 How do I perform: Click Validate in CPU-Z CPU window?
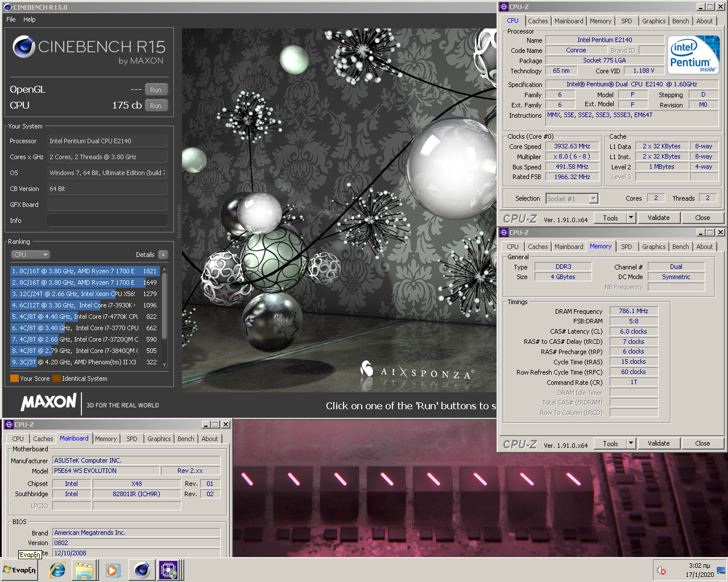pyautogui.click(x=659, y=218)
